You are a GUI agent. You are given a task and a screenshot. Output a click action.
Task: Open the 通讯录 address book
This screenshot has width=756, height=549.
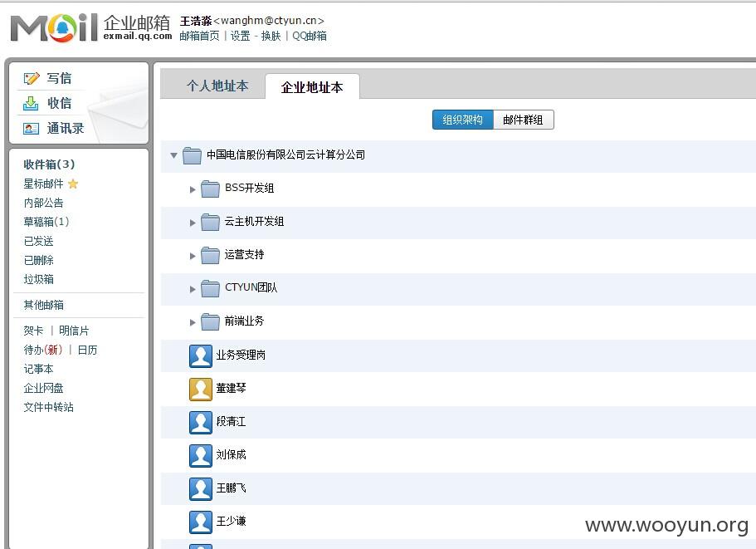(x=65, y=129)
